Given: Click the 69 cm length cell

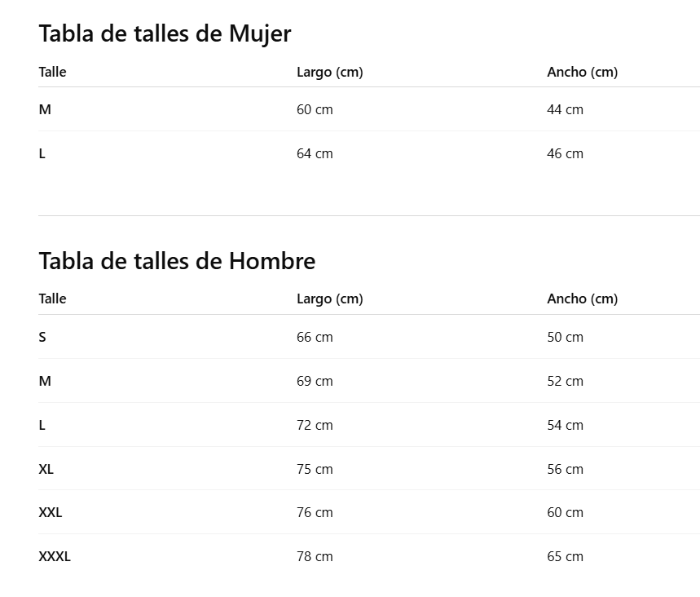Looking at the screenshot, I should (x=315, y=381).
